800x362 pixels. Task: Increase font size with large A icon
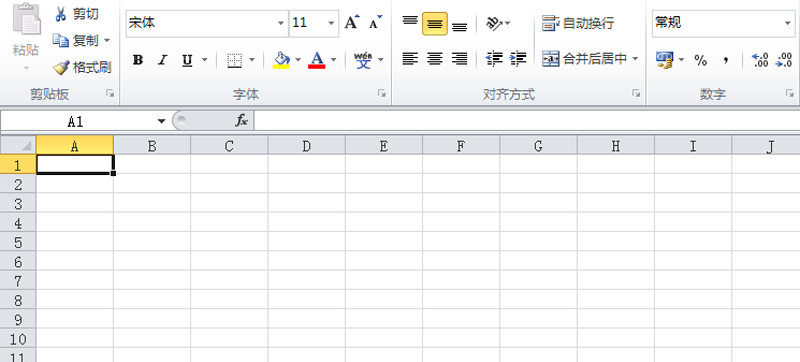352,23
